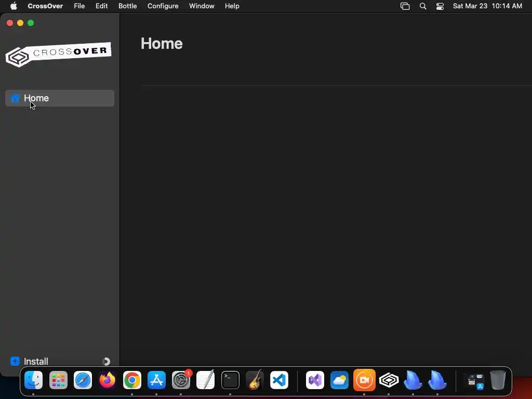Open purple Visual Studio from the Dock
This screenshot has width=532, height=399.
coord(315,380)
